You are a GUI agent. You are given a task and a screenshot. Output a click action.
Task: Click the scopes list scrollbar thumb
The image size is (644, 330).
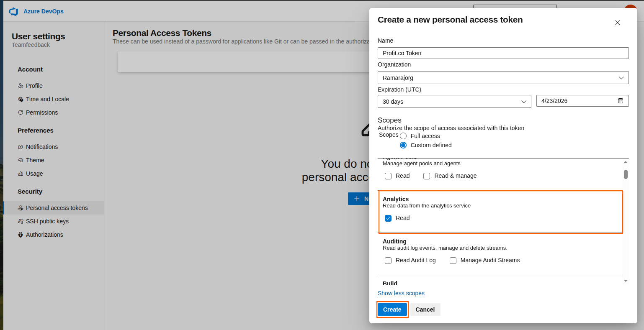pyautogui.click(x=626, y=174)
